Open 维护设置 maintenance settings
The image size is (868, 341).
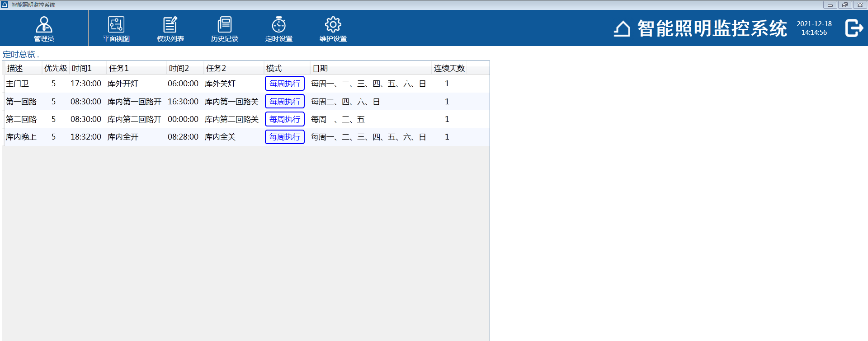tap(333, 28)
